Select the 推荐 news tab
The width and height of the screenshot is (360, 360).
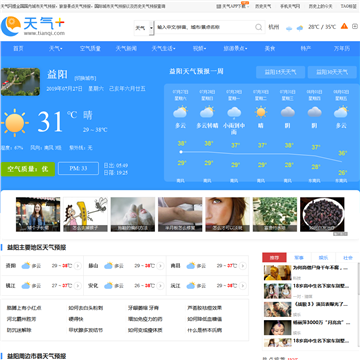click(274, 258)
